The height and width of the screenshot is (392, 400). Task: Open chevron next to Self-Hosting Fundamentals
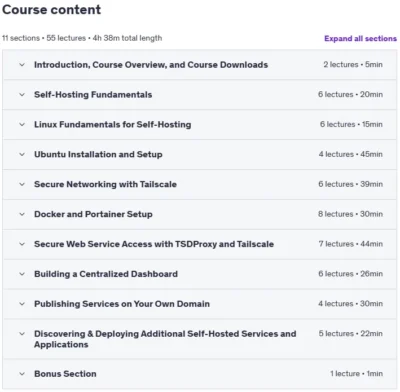tap(22, 95)
